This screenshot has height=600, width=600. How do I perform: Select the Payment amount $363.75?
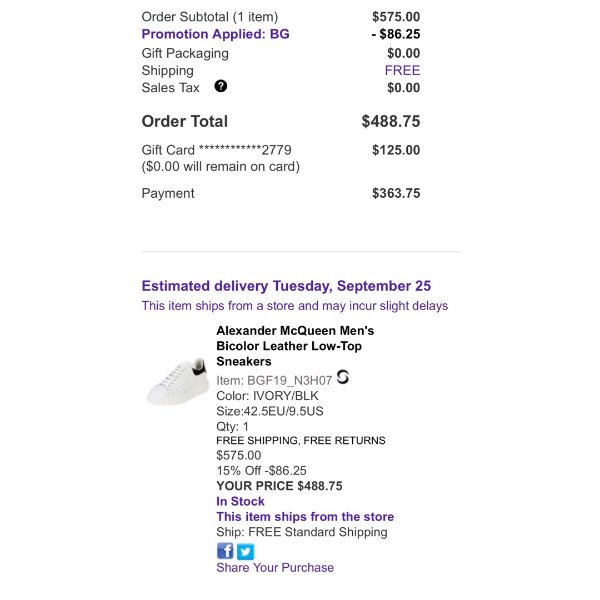pyautogui.click(x=396, y=193)
